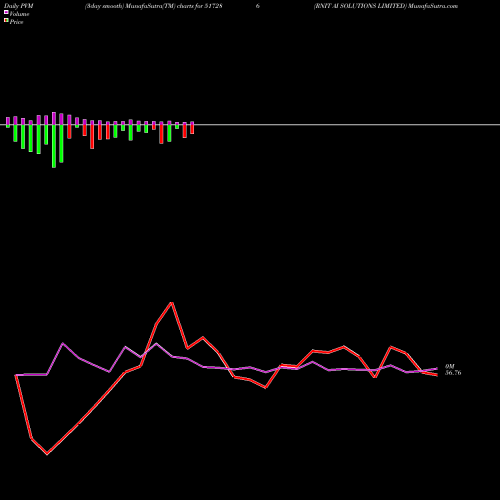Select the 'Price' legend label
The image size is (500, 500).
click(x=16, y=22)
